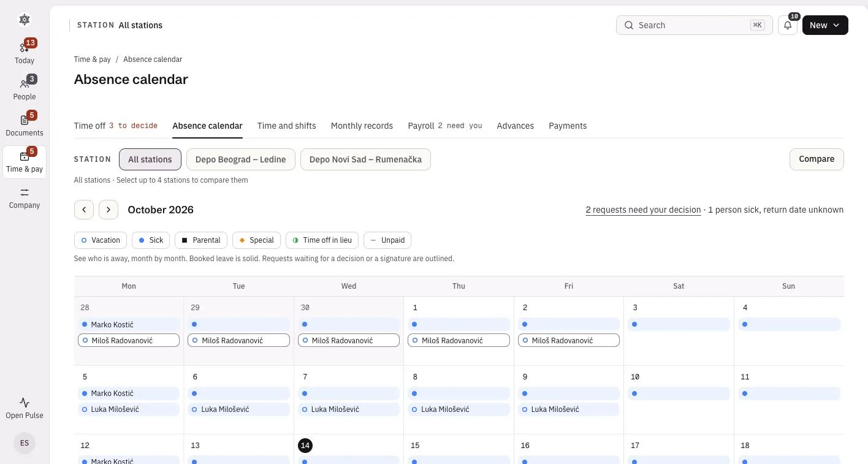
Task: Toggle the Parental legend filter
Action: (x=201, y=240)
